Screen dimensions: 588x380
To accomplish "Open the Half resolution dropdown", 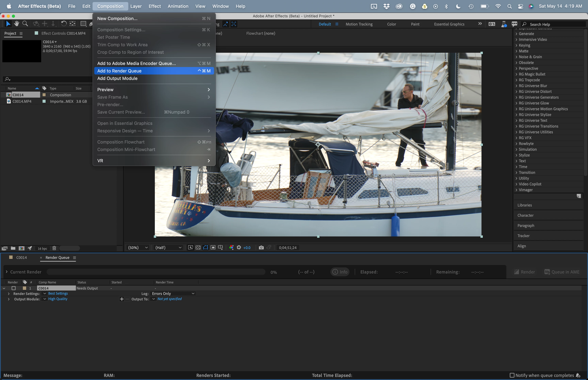I will pyautogui.click(x=168, y=247).
